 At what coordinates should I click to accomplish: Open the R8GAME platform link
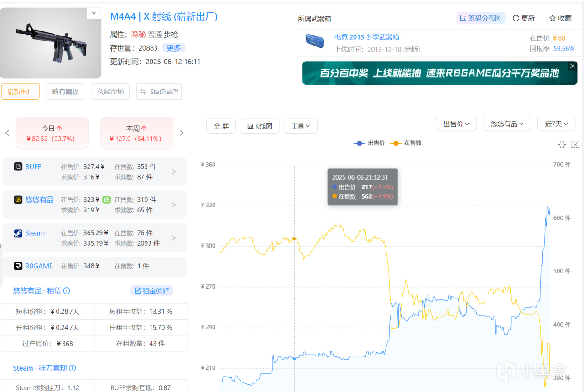click(39, 266)
